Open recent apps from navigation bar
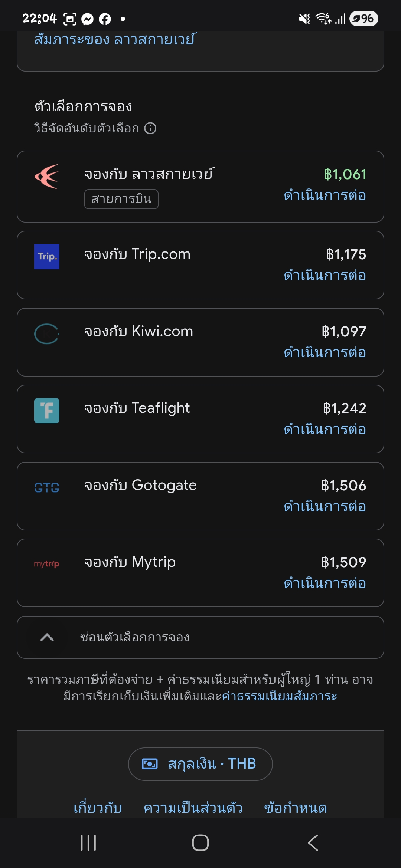Image resolution: width=401 pixels, height=868 pixels. point(88,843)
